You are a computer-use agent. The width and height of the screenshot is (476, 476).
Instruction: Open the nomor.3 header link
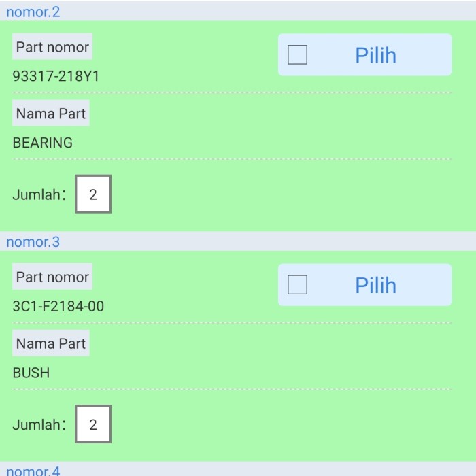pos(33,241)
